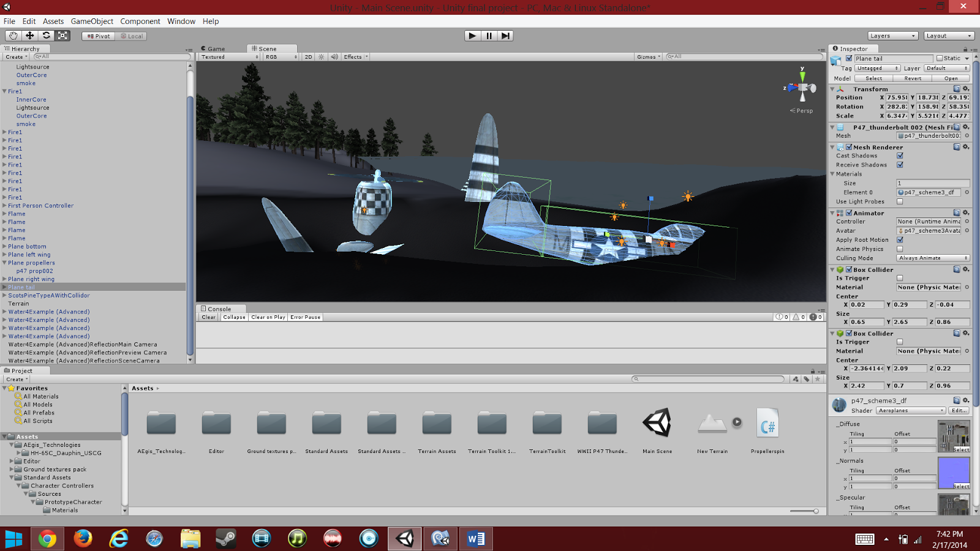Expand New Terrain asset with its arrow button
980x551 pixels.
[737, 422]
